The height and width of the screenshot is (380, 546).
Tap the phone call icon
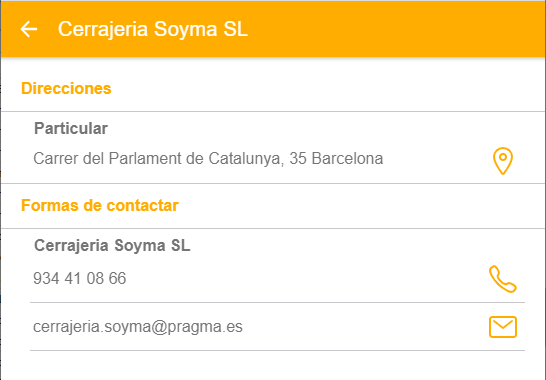503,279
